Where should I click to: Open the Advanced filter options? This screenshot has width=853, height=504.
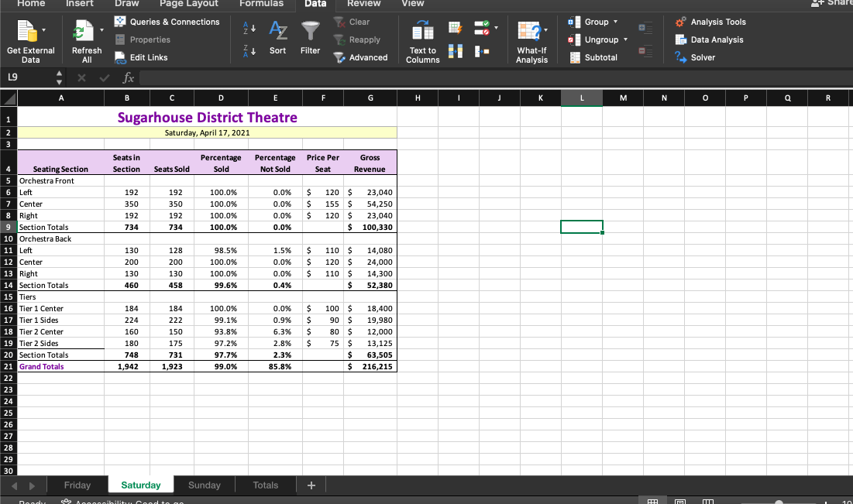[x=361, y=57]
